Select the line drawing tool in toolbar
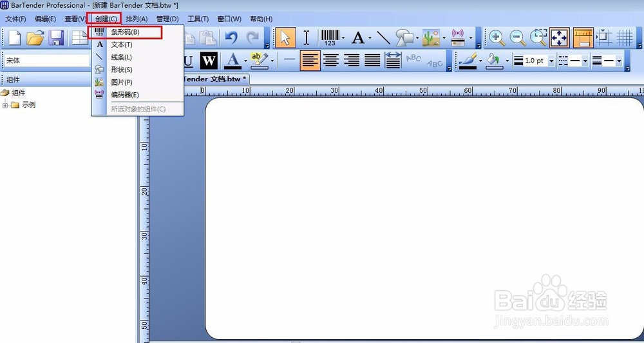The height and width of the screenshot is (343, 644). (383, 38)
